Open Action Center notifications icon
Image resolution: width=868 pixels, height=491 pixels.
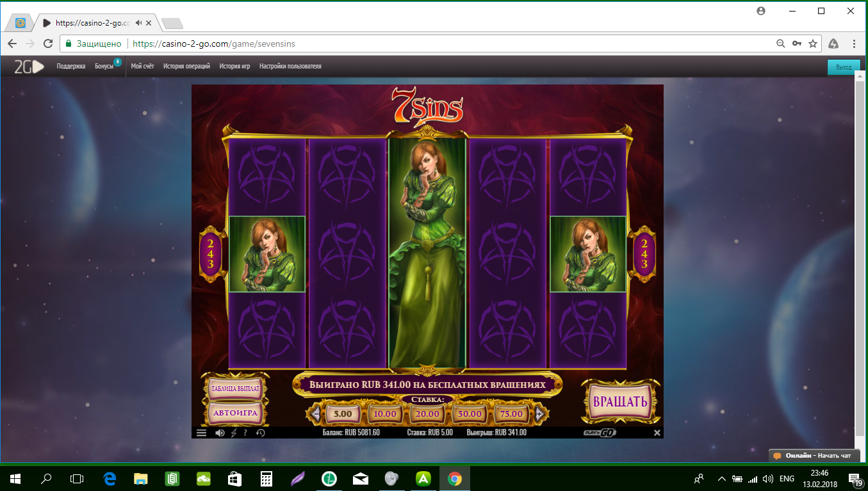click(855, 478)
